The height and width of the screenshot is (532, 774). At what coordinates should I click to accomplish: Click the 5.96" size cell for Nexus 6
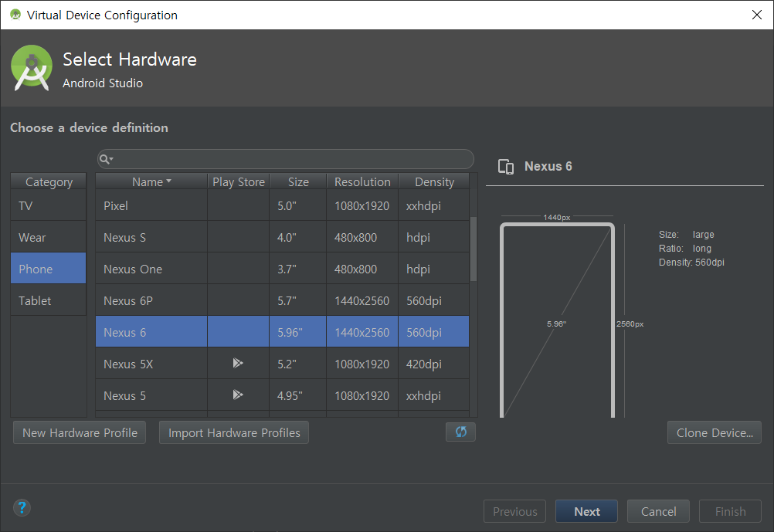[298, 332]
